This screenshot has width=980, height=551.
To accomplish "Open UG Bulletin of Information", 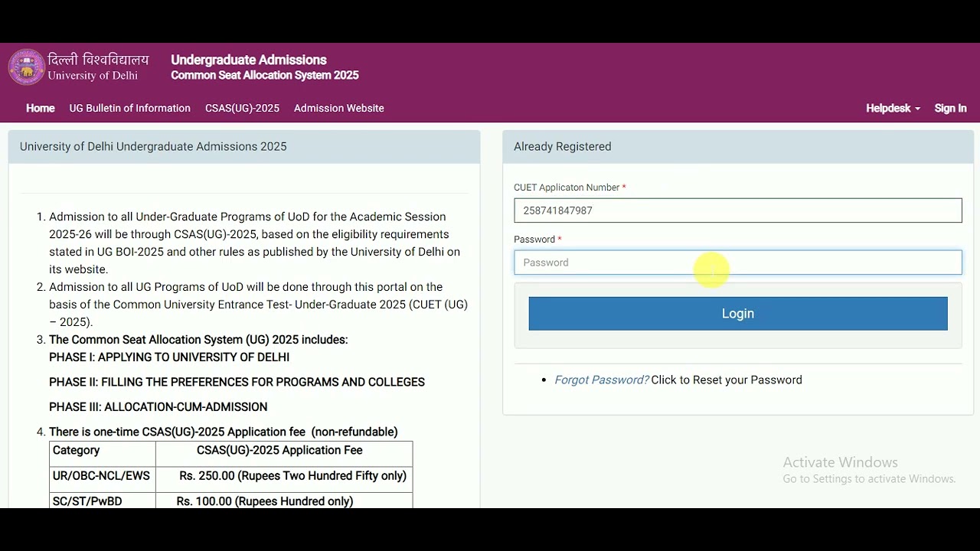I will pyautogui.click(x=130, y=109).
